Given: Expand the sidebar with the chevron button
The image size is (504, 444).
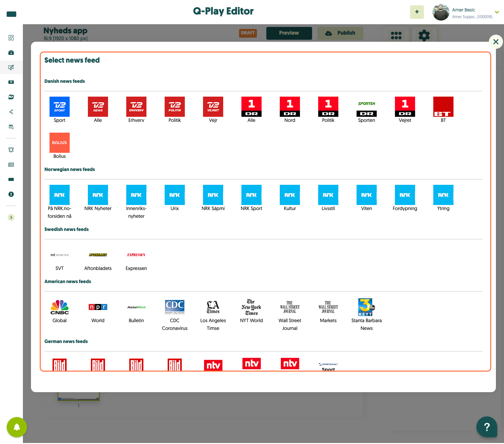Looking at the screenshot, I should tap(11, 217).
